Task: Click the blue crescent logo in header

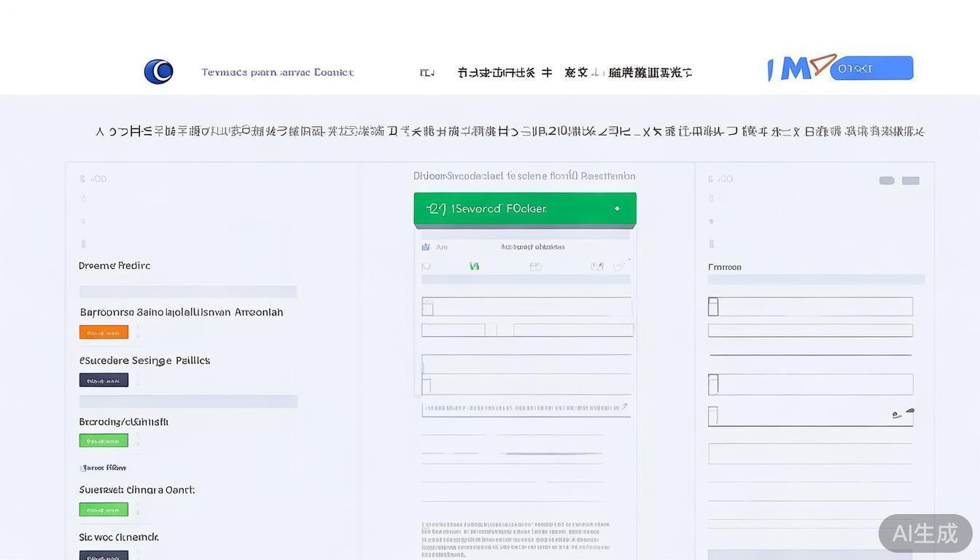Action: tap(158, 71)
